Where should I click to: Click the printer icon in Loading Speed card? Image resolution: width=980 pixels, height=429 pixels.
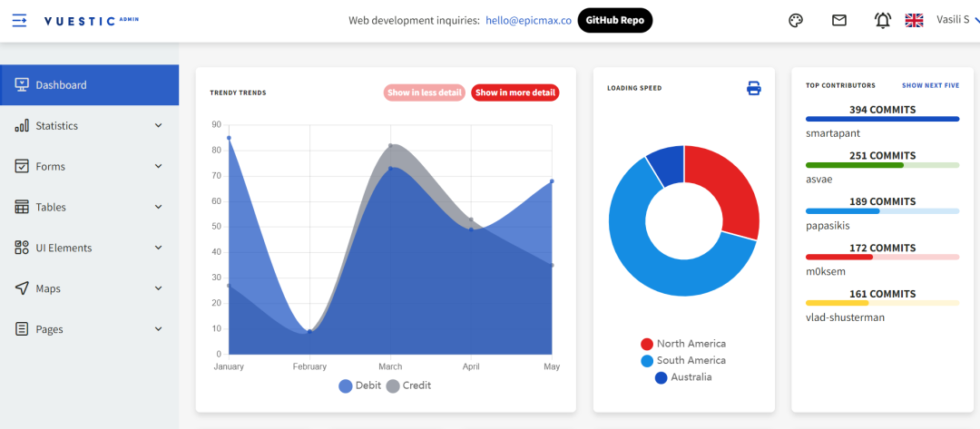(753, 88)
